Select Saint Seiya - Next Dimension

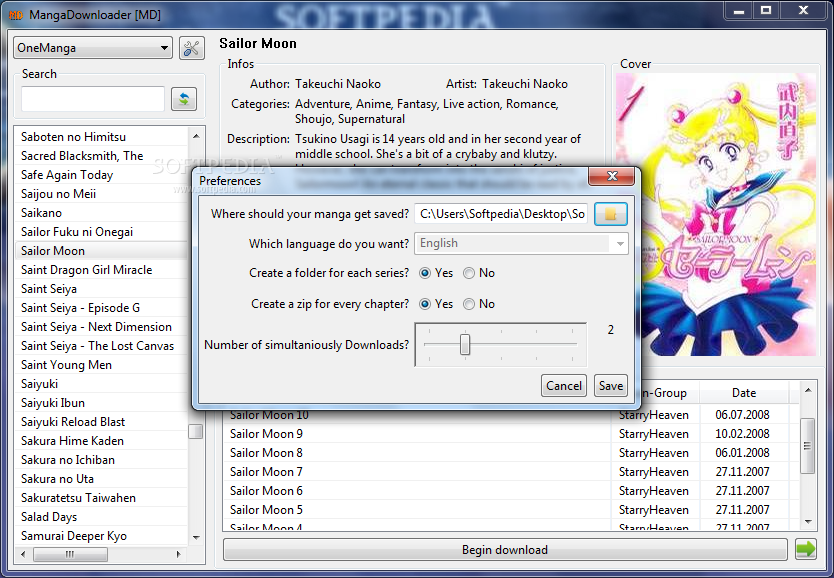tap(101, 327)
